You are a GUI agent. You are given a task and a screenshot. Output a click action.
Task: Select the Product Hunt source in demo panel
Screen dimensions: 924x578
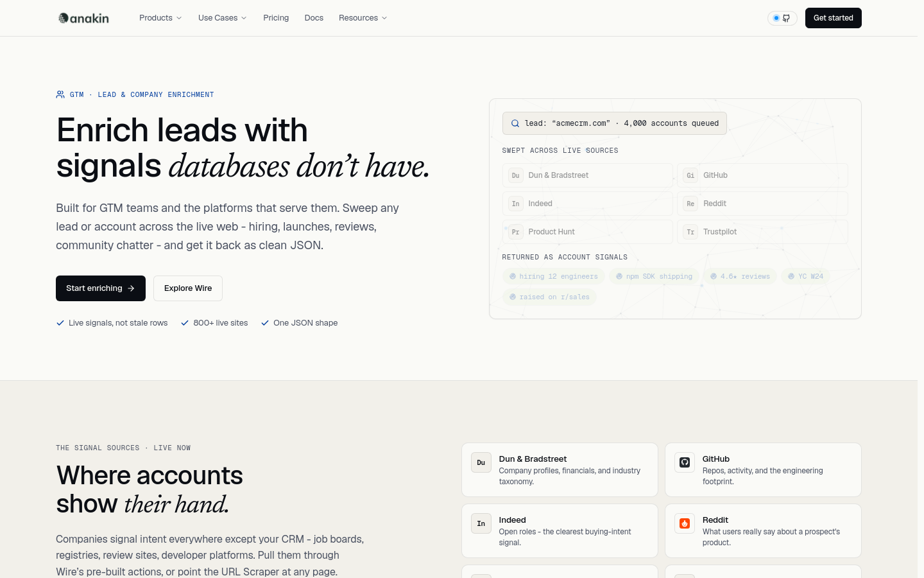pos(588,232)
